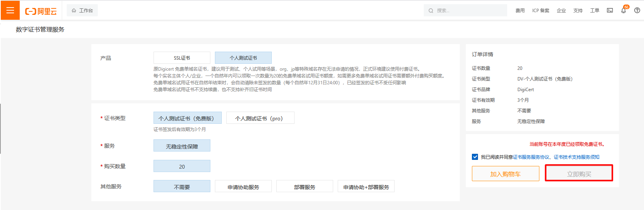
Task: Open the 工单 menu
Action: point(595,11)
